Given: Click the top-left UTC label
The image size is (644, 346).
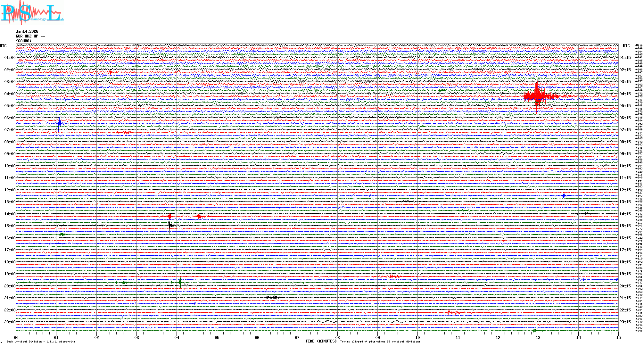Looking at the screenshot, I should coord(3,46).
